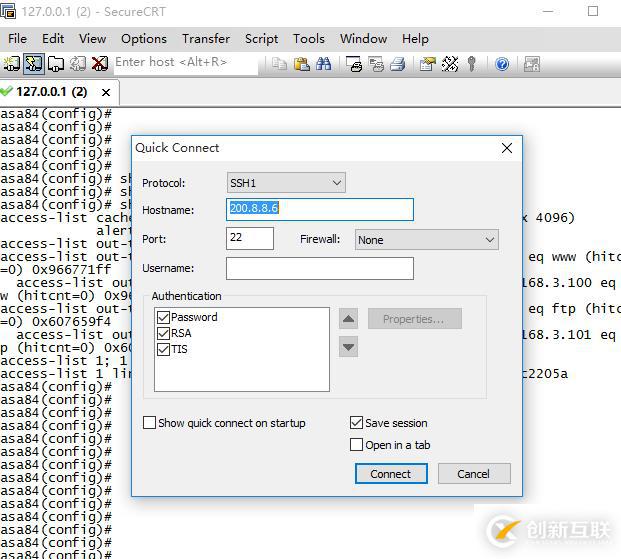
Task: Click the printer icon in toolbar
Action: [x=397, y=63]
